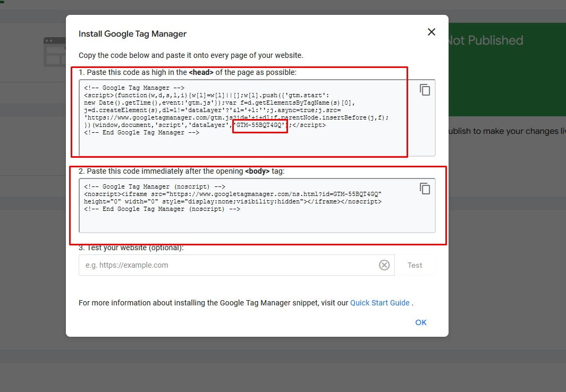Viewport: 566px width, 392px height.
Task: Click the End Google Tag Manager (noscript) comment
Action: 162,209
